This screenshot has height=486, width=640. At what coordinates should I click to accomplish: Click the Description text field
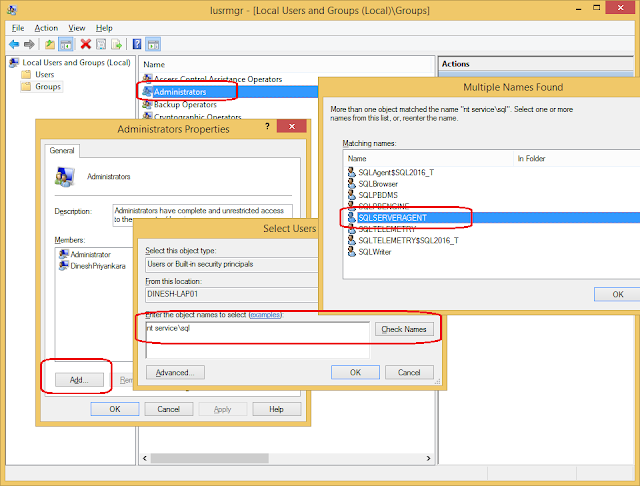[x=202, y=215]
